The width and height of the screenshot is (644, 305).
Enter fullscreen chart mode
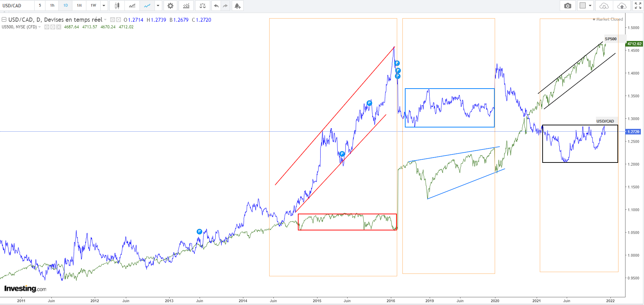tap(638, 6)
